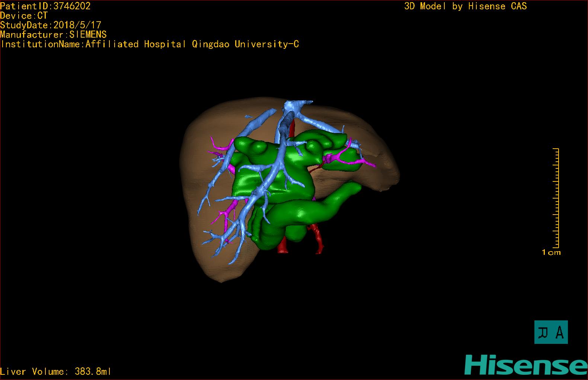Click the StudyDate:2018/5/17 text
Image resolution: width=588 pixels, height=380 pixels.
[x=51, y=25]
